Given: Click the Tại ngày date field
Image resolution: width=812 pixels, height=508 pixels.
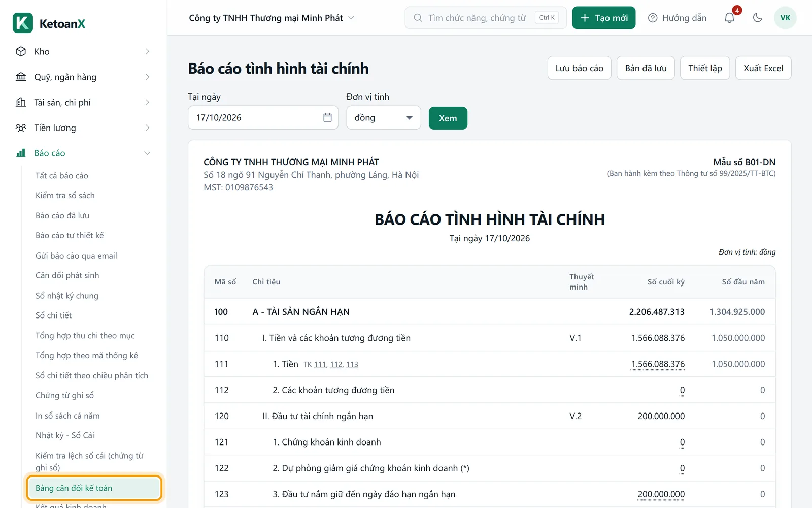Looking at the screenshot, I should 263,117.
